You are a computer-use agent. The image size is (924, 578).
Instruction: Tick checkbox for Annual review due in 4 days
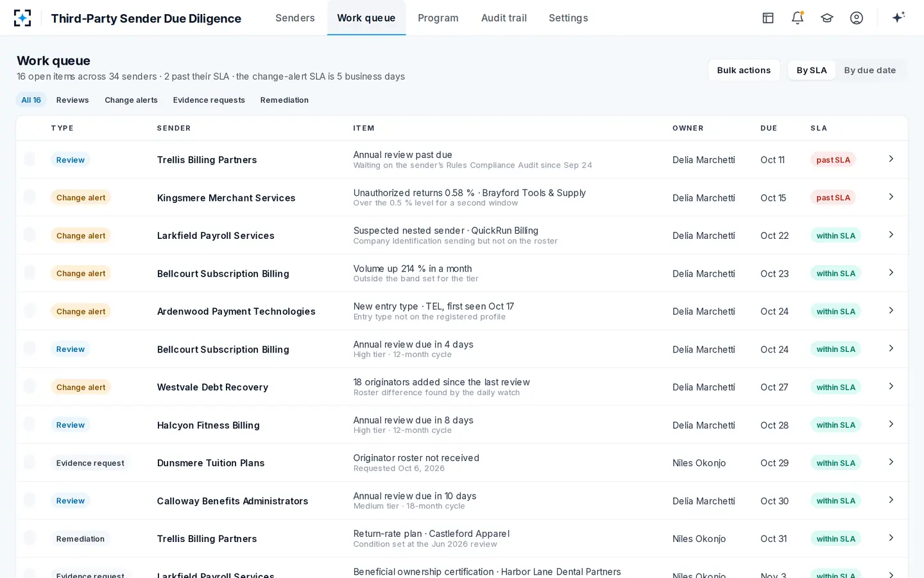tap(30, 349)
